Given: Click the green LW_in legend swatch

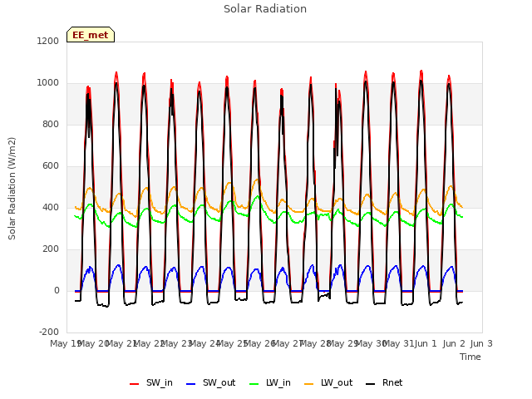Looking at the screenshot, I should pyautogui.click(x=254, y=384).
